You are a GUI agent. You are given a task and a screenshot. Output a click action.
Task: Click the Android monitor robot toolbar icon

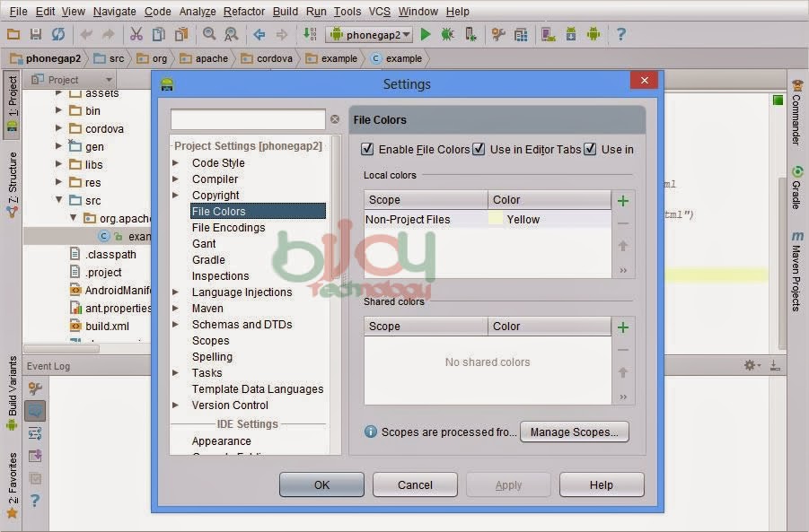tap(594, 34)
